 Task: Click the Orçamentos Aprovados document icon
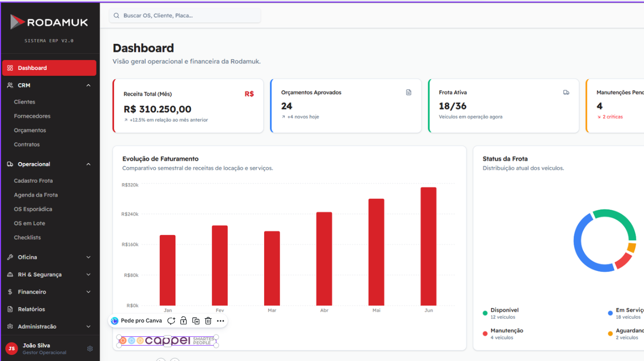click(409, 93)
